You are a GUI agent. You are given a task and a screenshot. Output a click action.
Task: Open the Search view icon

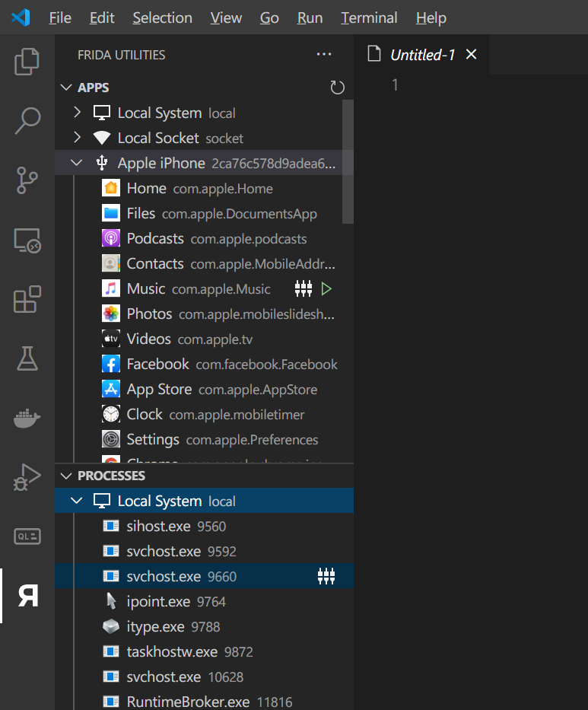[x=27, y=120]
